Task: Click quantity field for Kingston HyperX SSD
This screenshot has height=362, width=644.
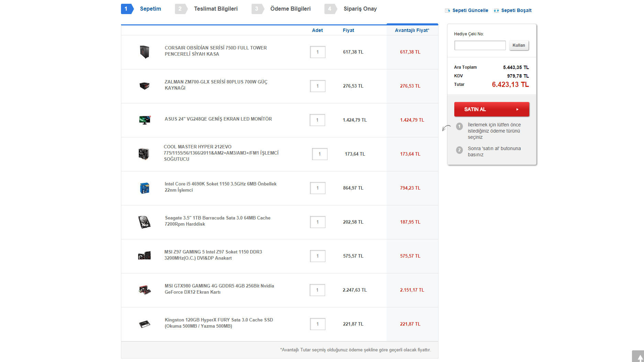Action: tap(318, 324)
